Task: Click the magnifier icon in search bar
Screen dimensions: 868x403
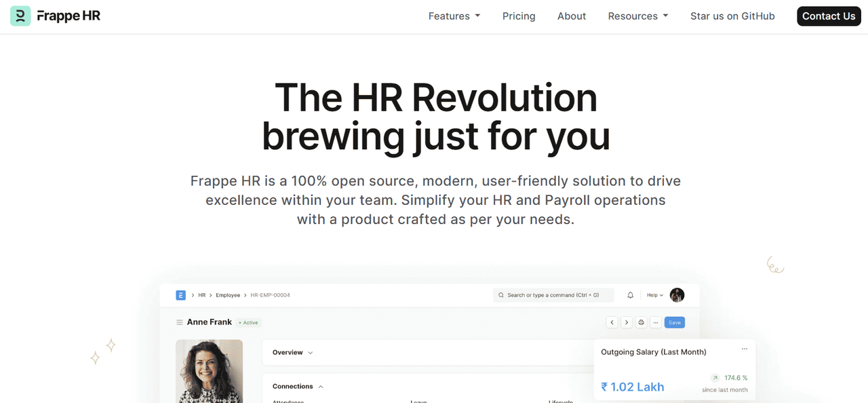Action: point(501,295)
